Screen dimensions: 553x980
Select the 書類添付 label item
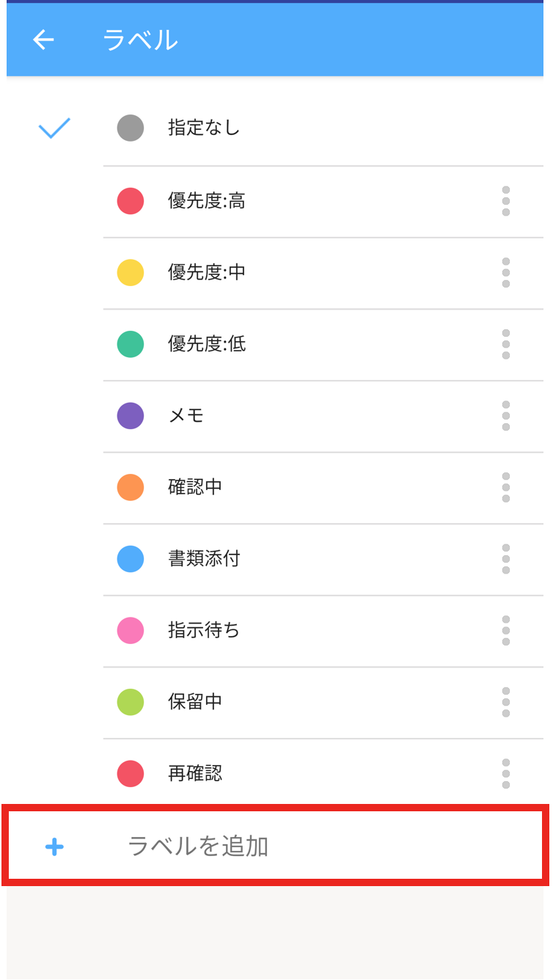coord(204,559)
